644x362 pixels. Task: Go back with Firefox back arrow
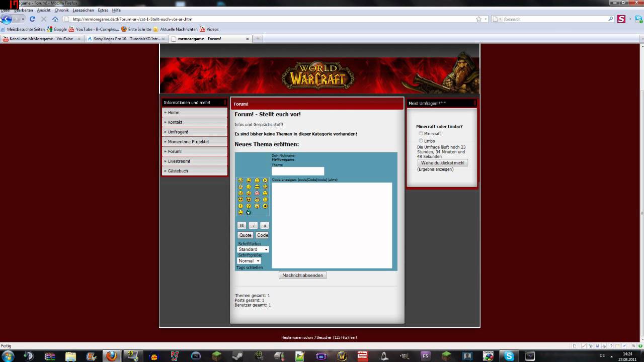6,19
